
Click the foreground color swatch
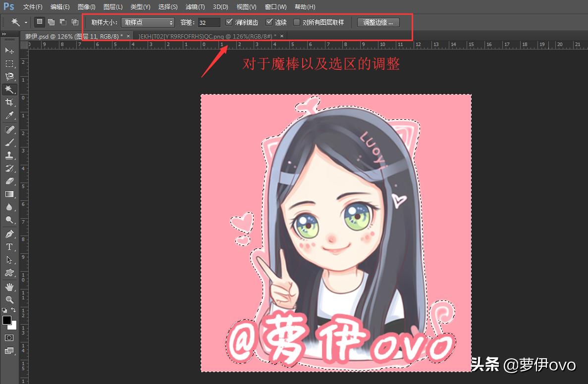[6, 320]
